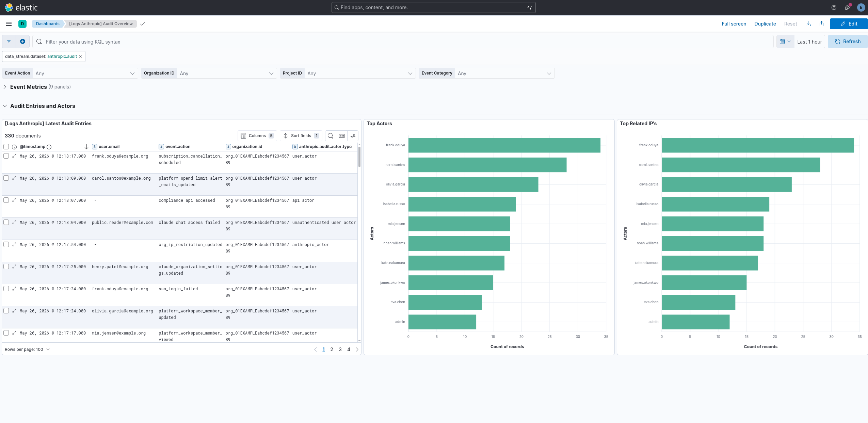
Task: Go to the next table page arrow
Action: coord(357,349)
